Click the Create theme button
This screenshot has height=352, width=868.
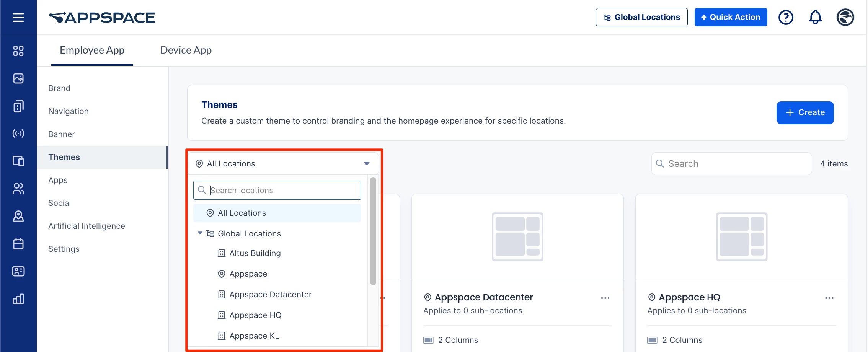tap(805, 113)
